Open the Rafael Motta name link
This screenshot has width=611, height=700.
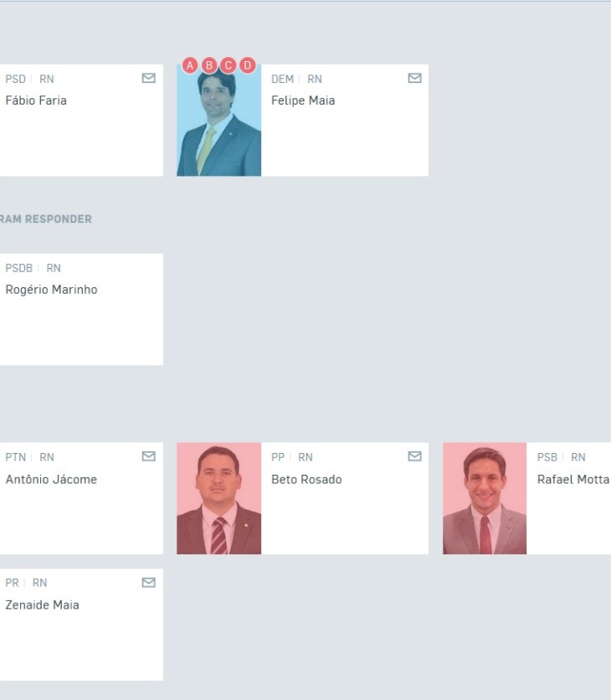click(573, 480)
